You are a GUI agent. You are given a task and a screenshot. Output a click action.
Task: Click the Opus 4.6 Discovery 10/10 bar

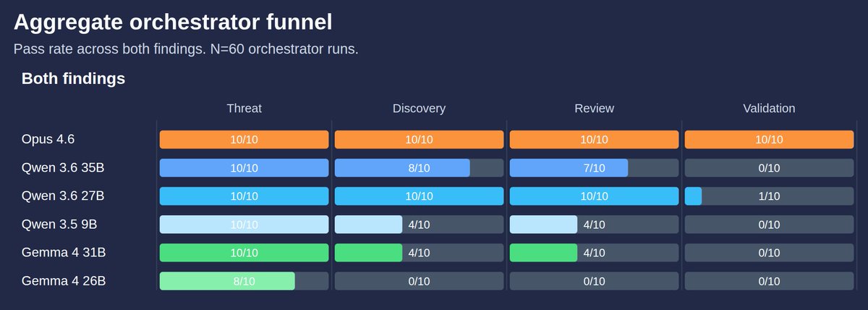tap(419, 140)
